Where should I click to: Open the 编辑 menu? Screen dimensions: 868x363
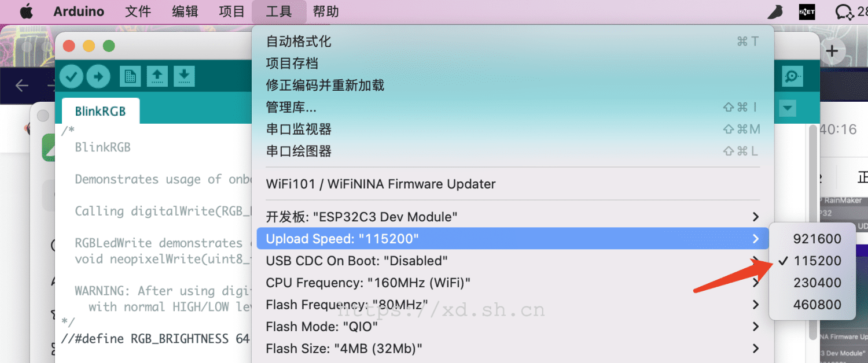pos(185,12)
